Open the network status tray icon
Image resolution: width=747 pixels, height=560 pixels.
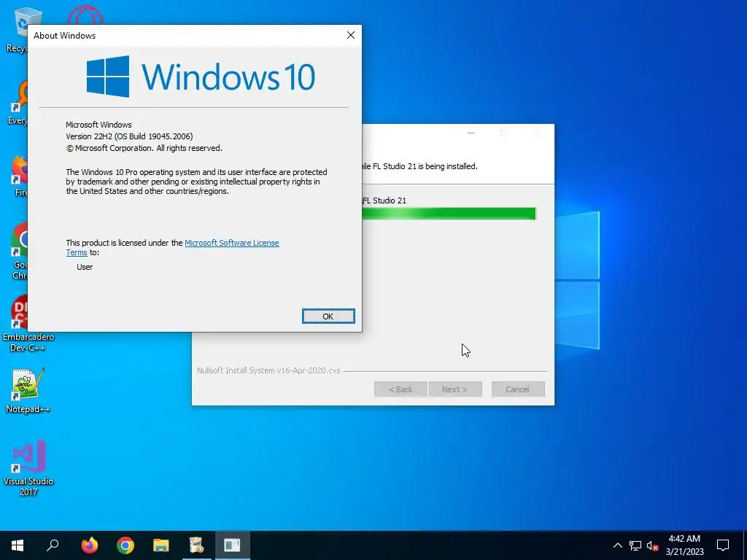pos(635,545)
